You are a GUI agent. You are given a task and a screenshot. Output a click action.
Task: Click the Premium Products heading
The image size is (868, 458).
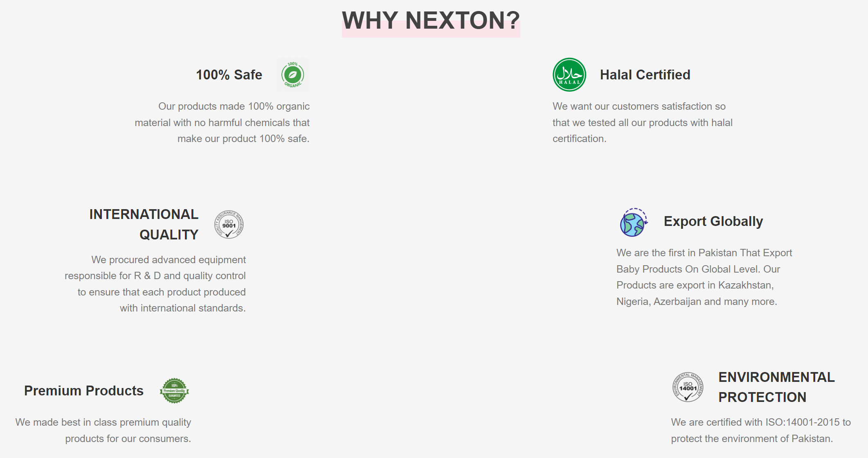coord(84,391)
